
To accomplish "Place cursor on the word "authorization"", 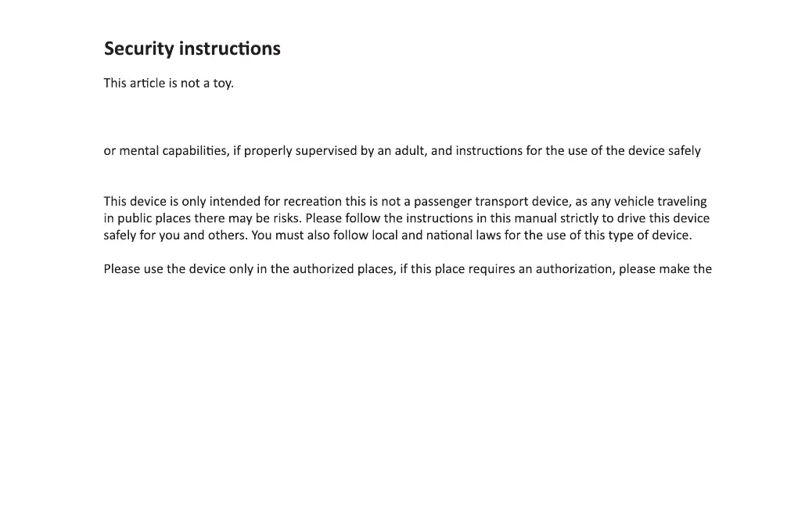I will coord(573,269).
